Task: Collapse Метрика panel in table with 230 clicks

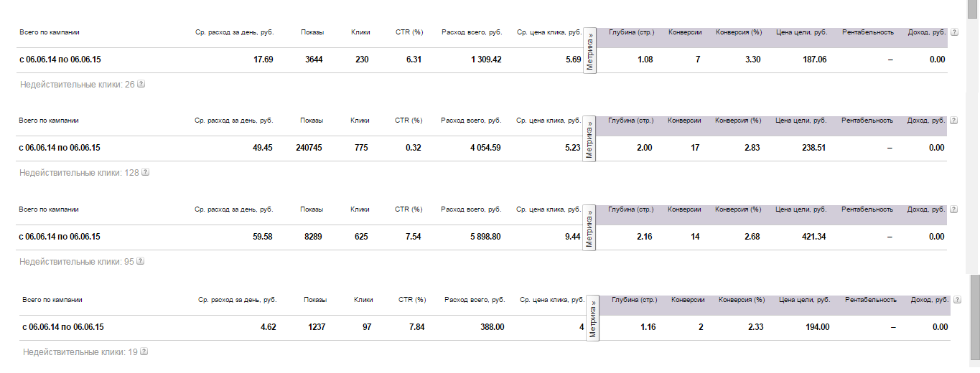Action: (589, 50)
